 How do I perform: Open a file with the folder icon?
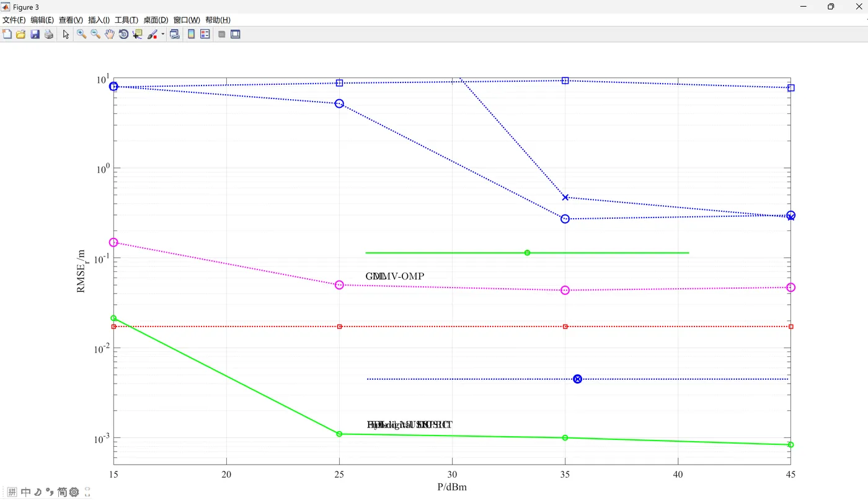pyautogui.click(x=21, y=34)
